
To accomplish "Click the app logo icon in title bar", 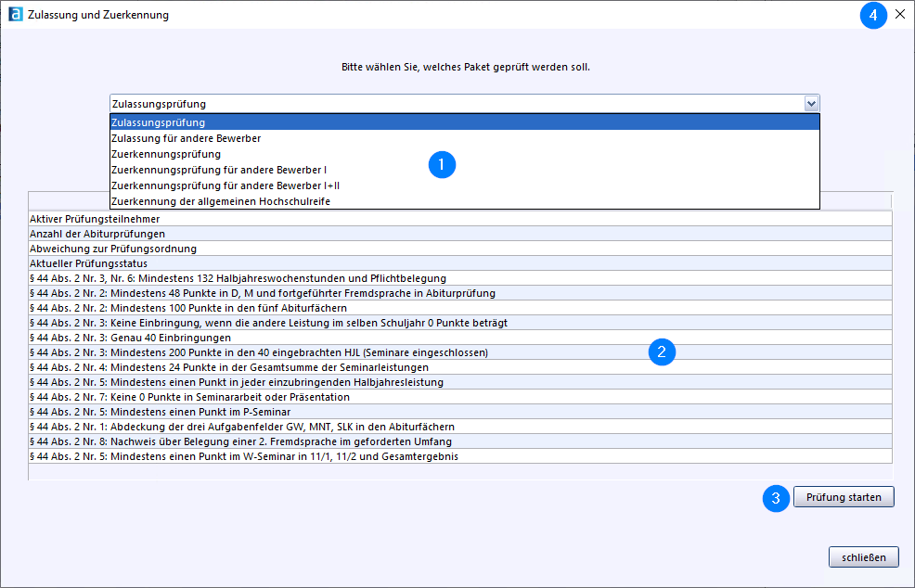I will coord(16,14).
